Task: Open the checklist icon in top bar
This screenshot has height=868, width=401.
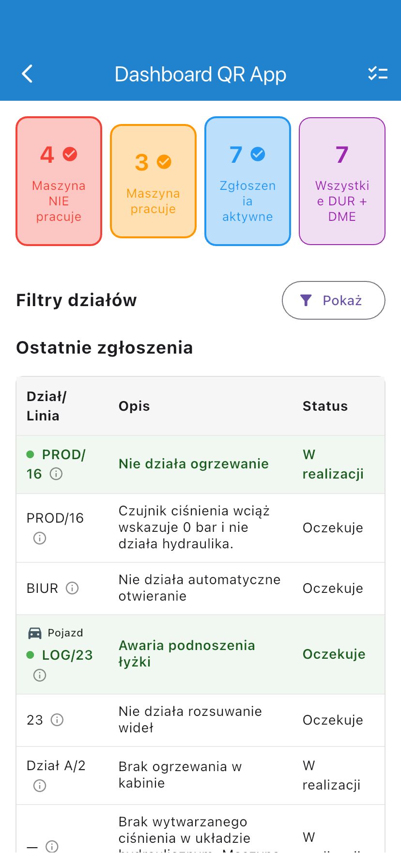Action: click(377, 74)
